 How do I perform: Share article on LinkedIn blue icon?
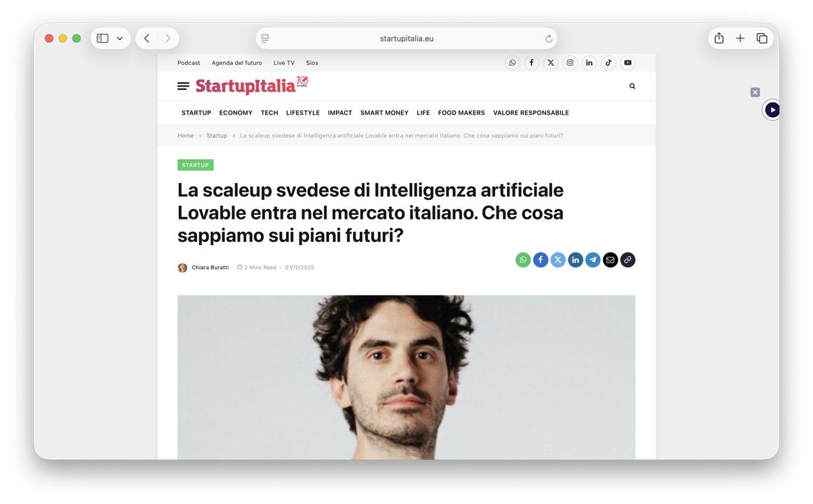click(575, 260)
